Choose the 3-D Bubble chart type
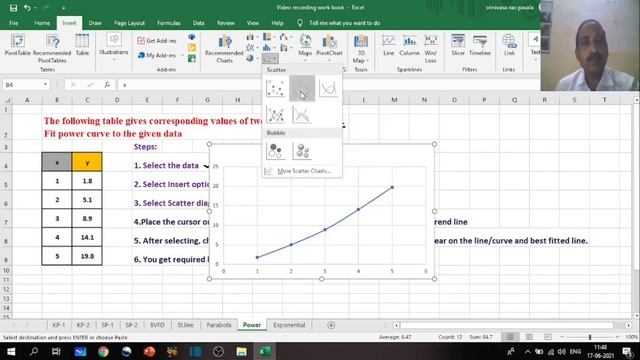 coord(302,151)
